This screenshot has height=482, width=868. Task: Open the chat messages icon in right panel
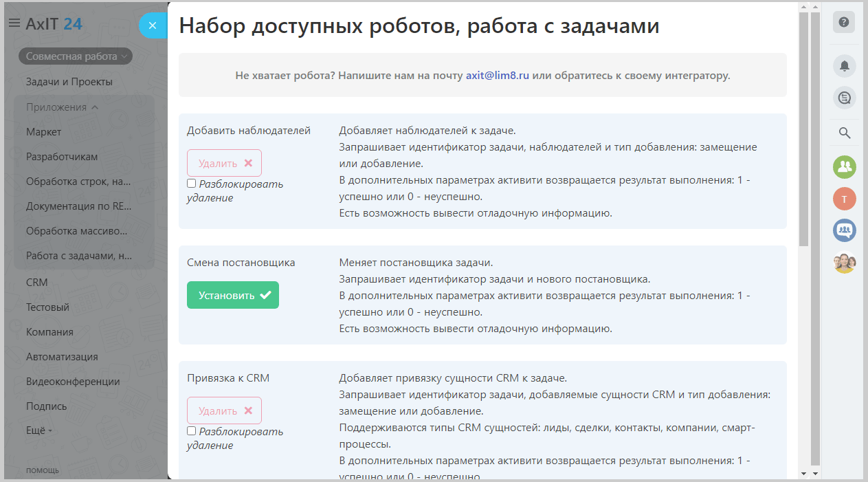[x=844, y=98]
